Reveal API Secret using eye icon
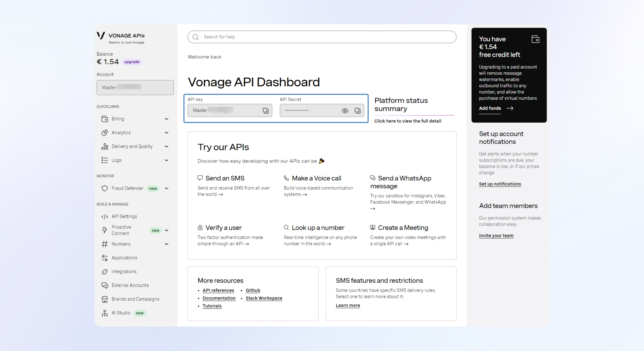 coord(345,111)
